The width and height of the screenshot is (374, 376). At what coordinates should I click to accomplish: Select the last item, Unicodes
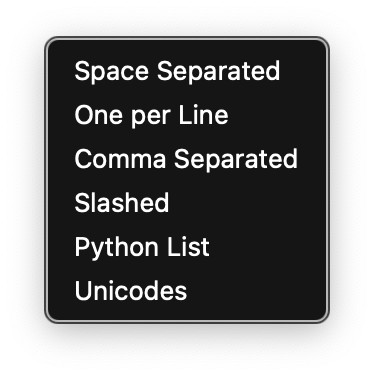(187, 291)
